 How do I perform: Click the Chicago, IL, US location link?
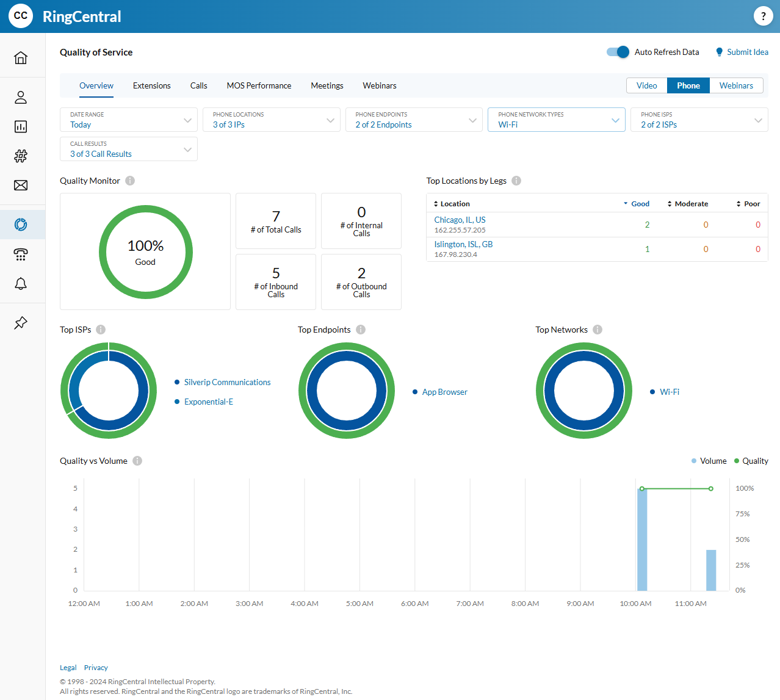[x=459, y=220]
